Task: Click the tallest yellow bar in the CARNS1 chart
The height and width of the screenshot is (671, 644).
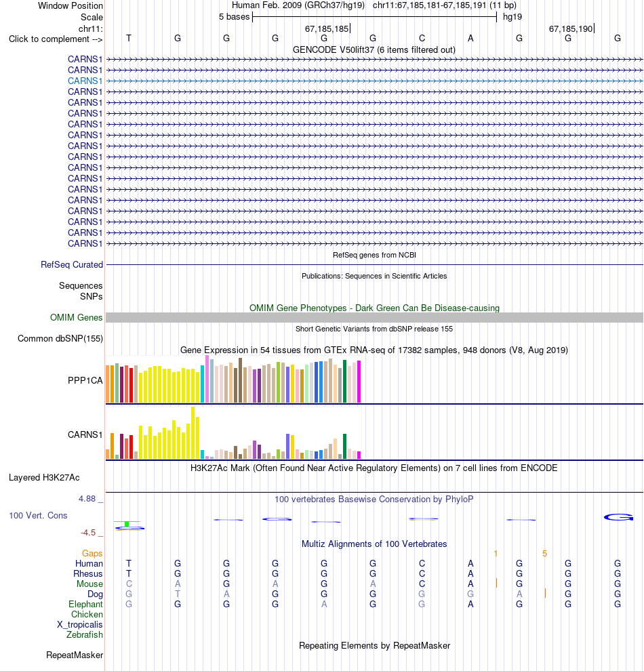Action: pyautogui.click(x=193, y=432)
